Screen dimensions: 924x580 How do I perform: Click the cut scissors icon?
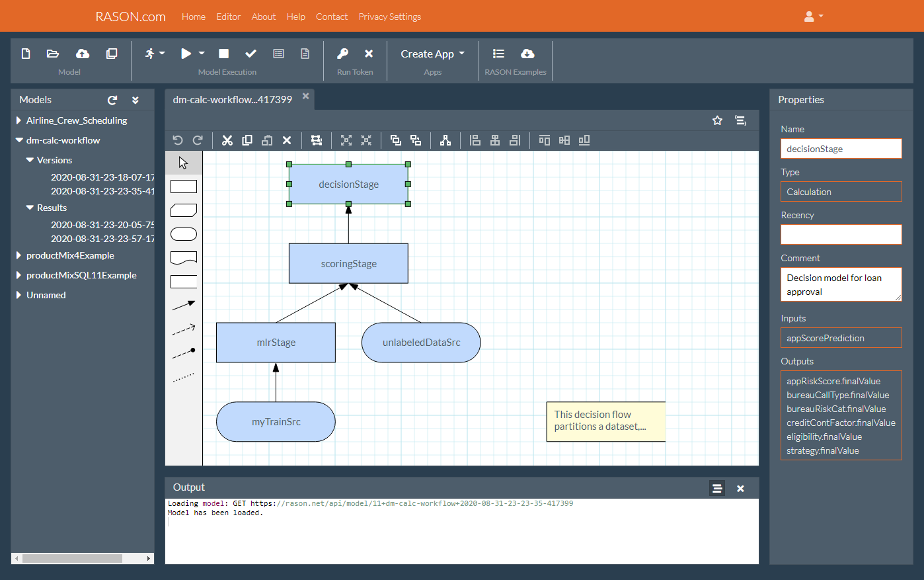coord(227,140)
